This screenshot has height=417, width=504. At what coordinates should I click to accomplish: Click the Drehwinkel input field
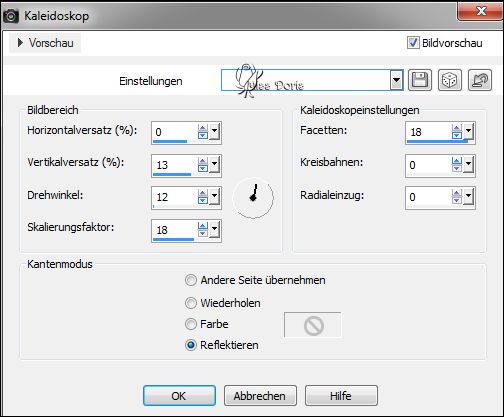(174, 197)
